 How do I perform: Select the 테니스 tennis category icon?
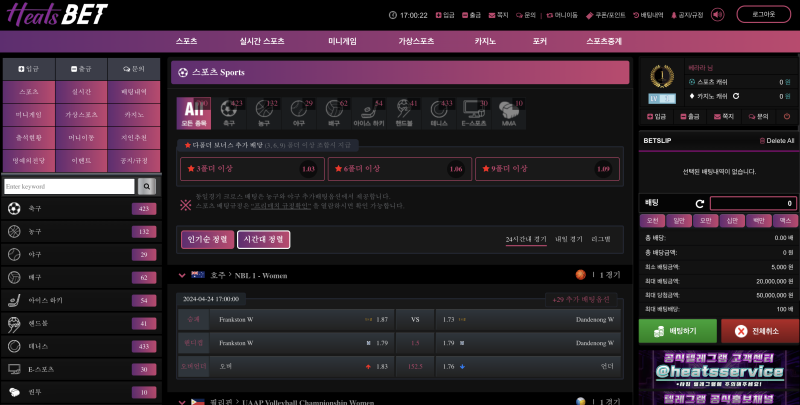pyautogui.click(x=437, y=111)
